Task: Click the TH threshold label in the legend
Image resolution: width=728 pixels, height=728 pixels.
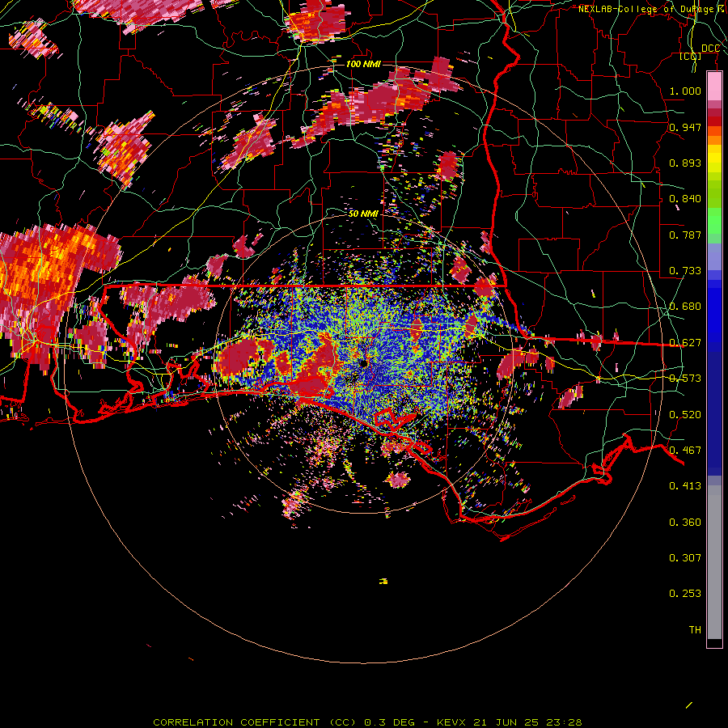Action: [x=695, y=630]
